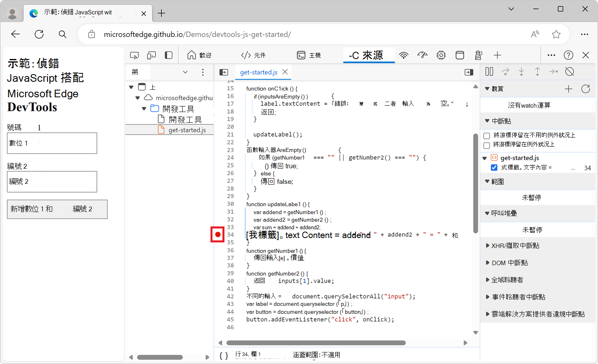598x364 pixels.
Task: Open DevTools three-dot customize menu
Action: pyautogui.click(x=551, y=55)
